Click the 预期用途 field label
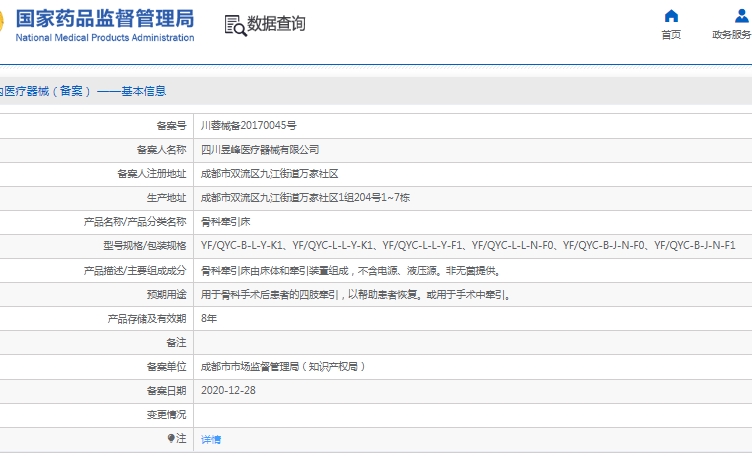752x461 pixels. [x=166, y=295]
